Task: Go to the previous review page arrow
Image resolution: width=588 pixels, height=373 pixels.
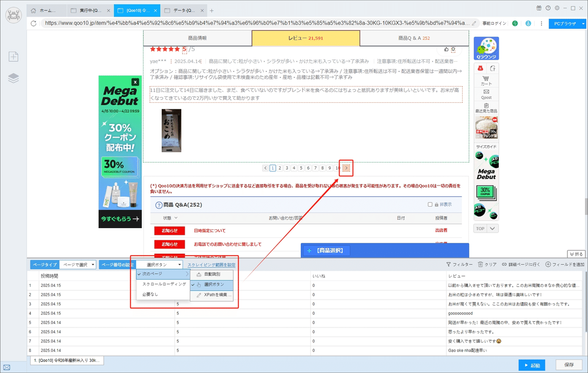Action: coord(265,168)
